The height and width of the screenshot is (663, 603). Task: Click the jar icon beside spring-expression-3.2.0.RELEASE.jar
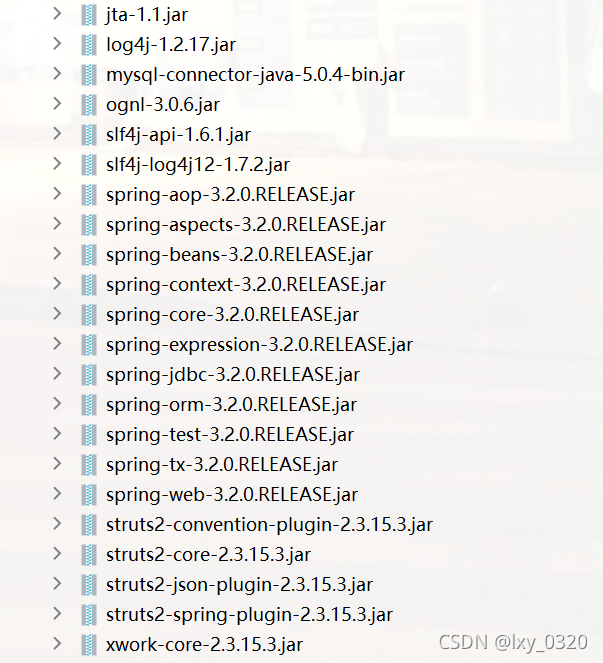click(89, 345)
